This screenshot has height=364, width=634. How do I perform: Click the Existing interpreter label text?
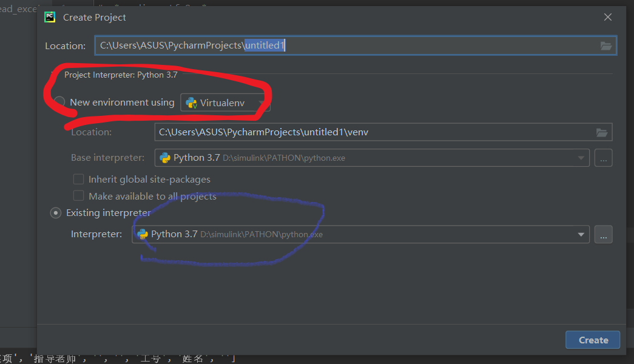[x=109, y=213]
